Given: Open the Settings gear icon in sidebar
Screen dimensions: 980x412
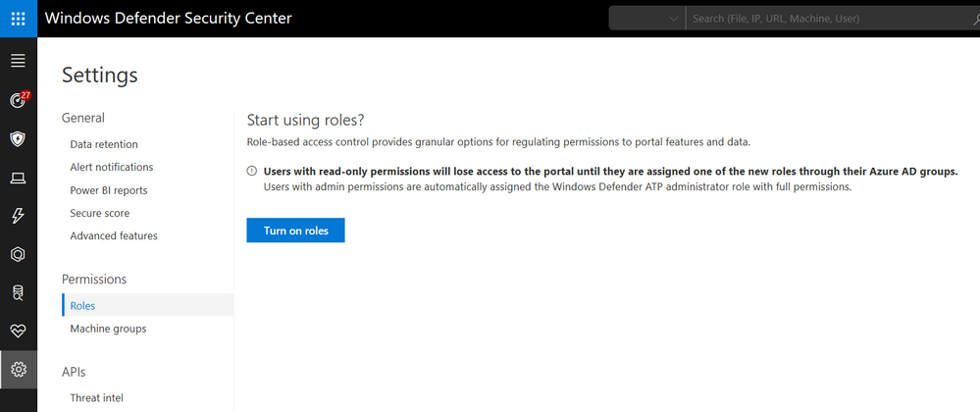Looking at the screenshot, I should [x=18, y=370].
